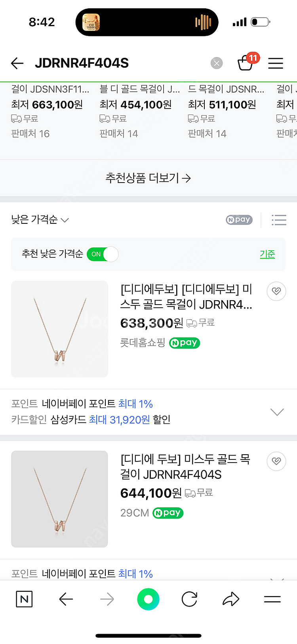The height and width of the screenshot is (644, 297).
Task: Open the 기준 criteria link
Action: coord(267,254)
